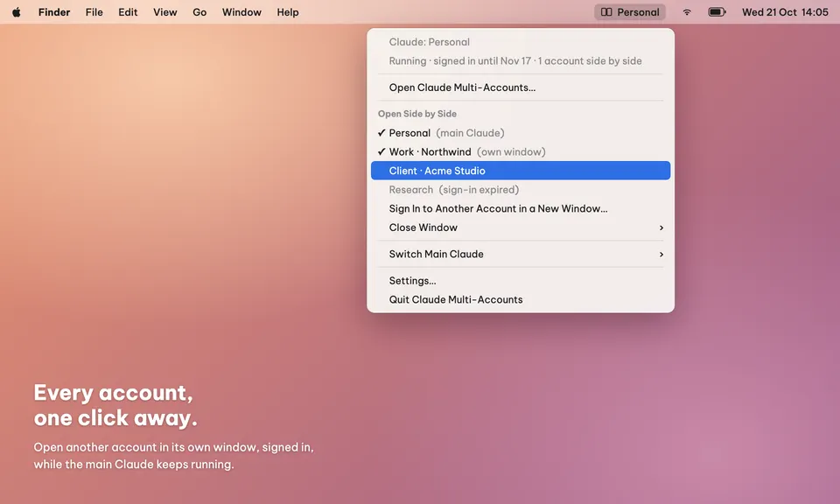Open Settings… from the dropdown menu
Screen dimensions: 840x504
tap(521, 281)
